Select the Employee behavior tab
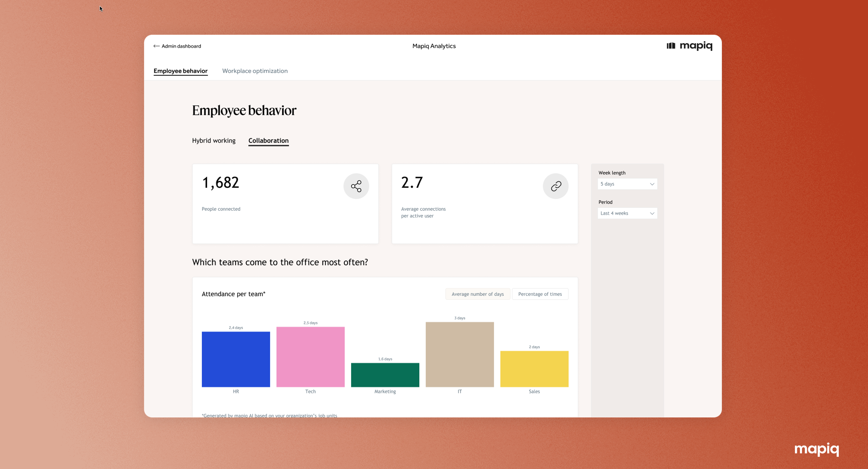This screenshot has width=868, height=469. 180,71
